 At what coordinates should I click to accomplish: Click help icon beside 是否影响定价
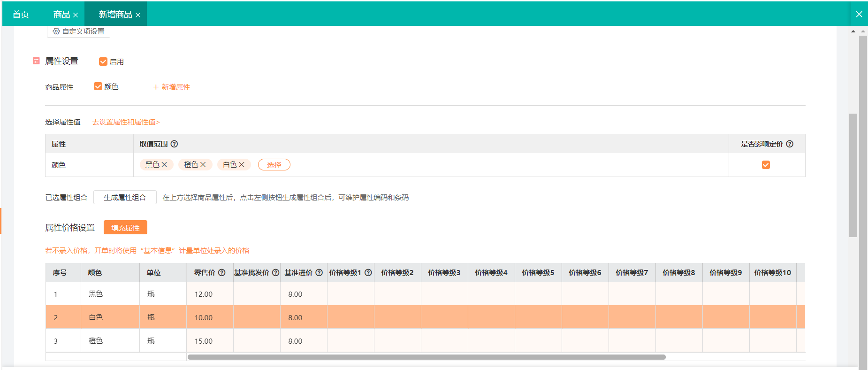click(x=790, y=144)
